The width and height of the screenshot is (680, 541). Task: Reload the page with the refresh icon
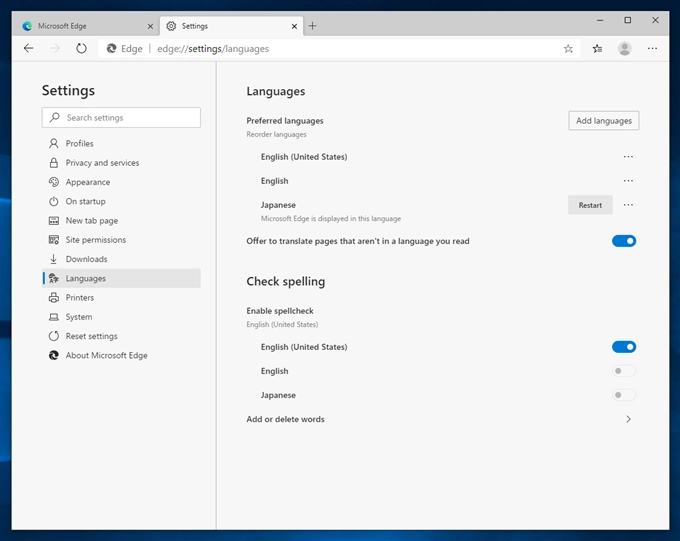(x=81, y=48)
